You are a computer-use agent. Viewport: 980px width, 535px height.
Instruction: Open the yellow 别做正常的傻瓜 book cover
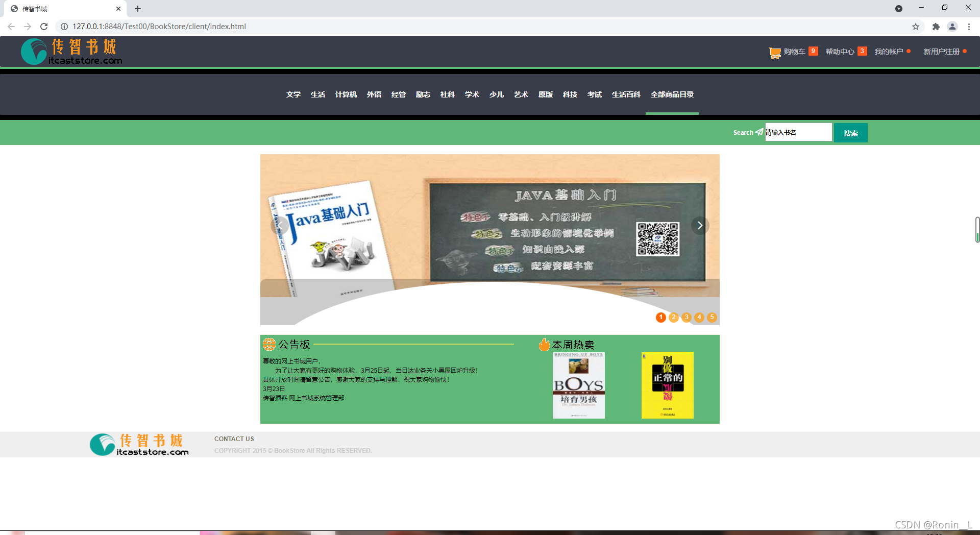pos(668,385)
